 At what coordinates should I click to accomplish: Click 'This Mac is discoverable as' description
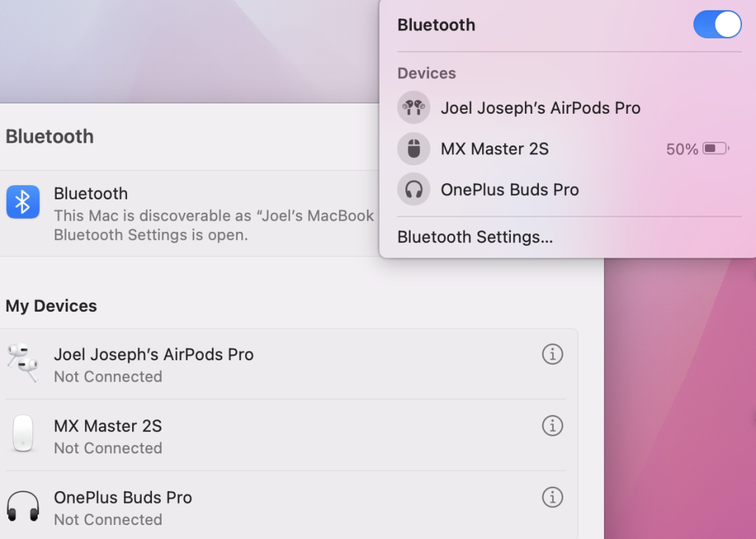[213, 224]
